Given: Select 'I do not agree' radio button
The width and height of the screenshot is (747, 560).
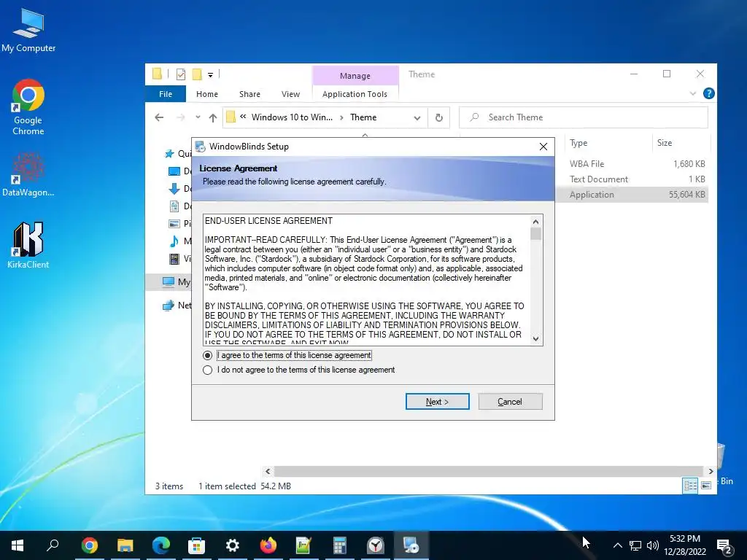Looking at the screenshot, I should [x=207, y=370].
